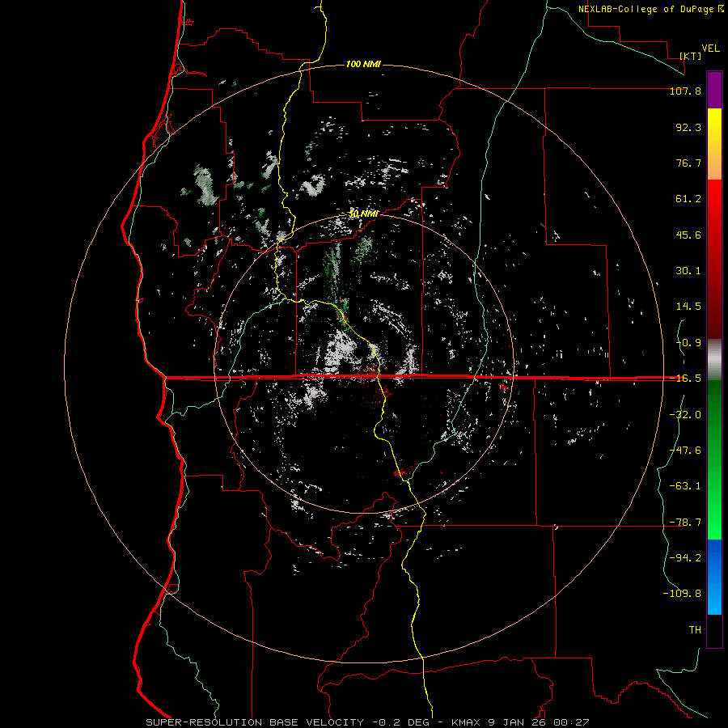Image resolution: width=728 pixels, height=728 pixels.
Task: Click the 107.8 velocity scale value
Action: click(x=685, y=91)
